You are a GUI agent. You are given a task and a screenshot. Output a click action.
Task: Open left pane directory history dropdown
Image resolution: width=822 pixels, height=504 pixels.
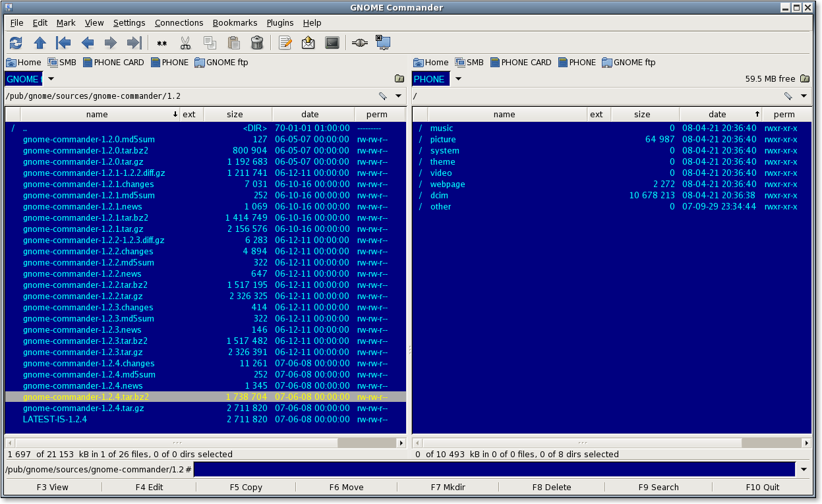[398, 96]
